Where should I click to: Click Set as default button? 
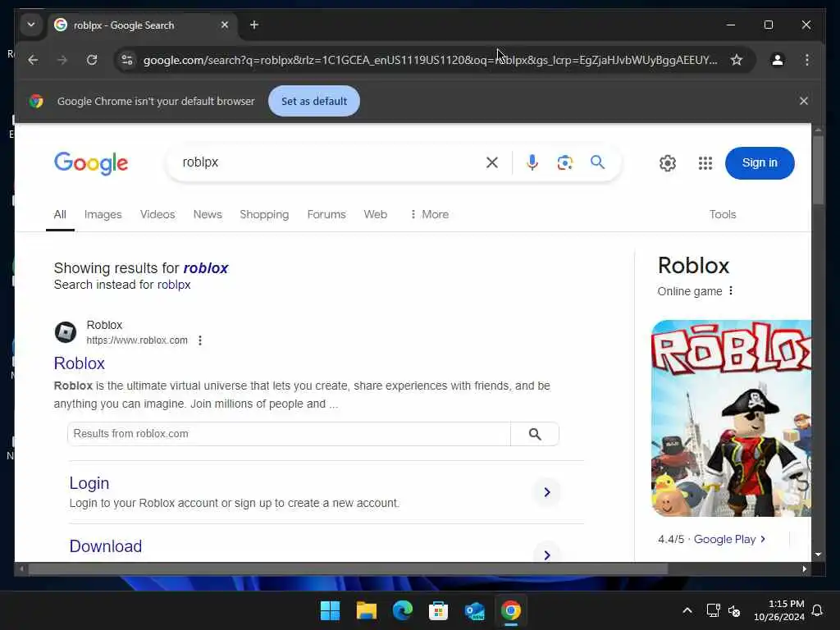pos(314,101)
